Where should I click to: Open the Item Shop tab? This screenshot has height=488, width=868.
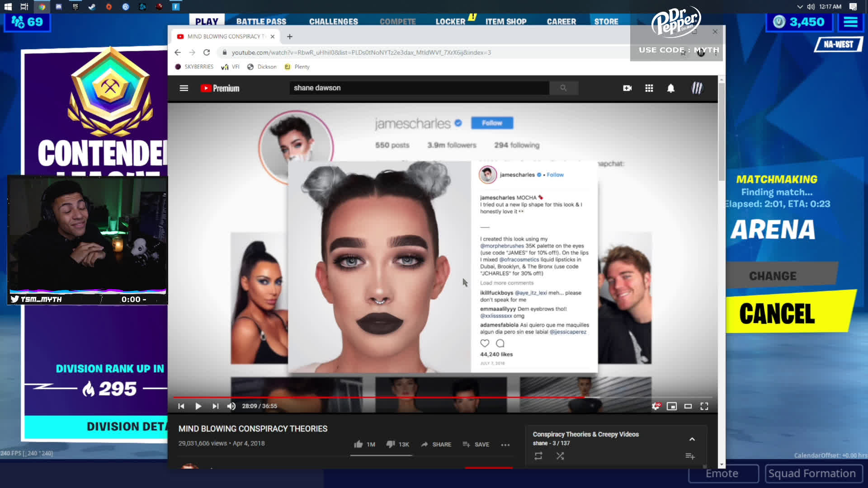click(505, 21)
